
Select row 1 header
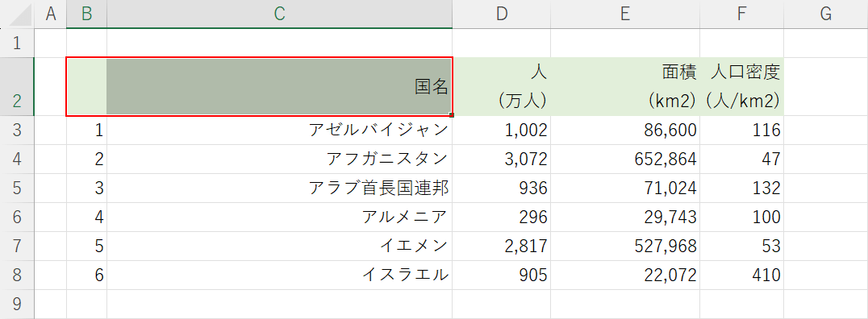click(x=17, y=43)
